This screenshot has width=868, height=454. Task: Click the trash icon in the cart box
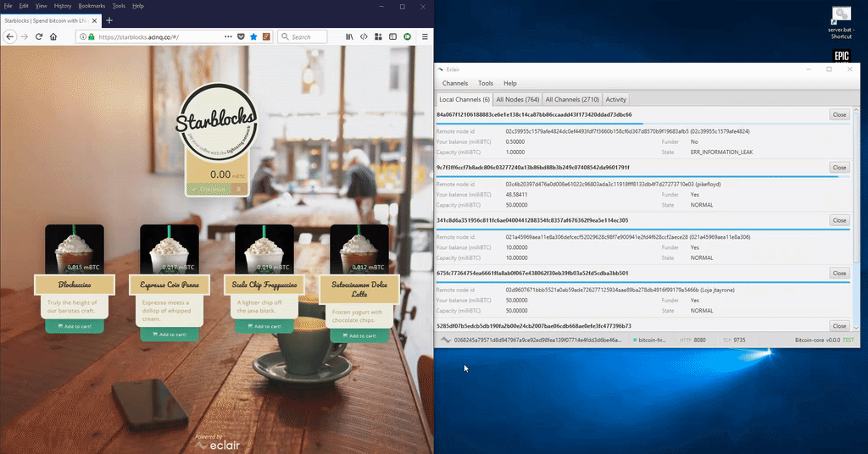pos(239,189)
